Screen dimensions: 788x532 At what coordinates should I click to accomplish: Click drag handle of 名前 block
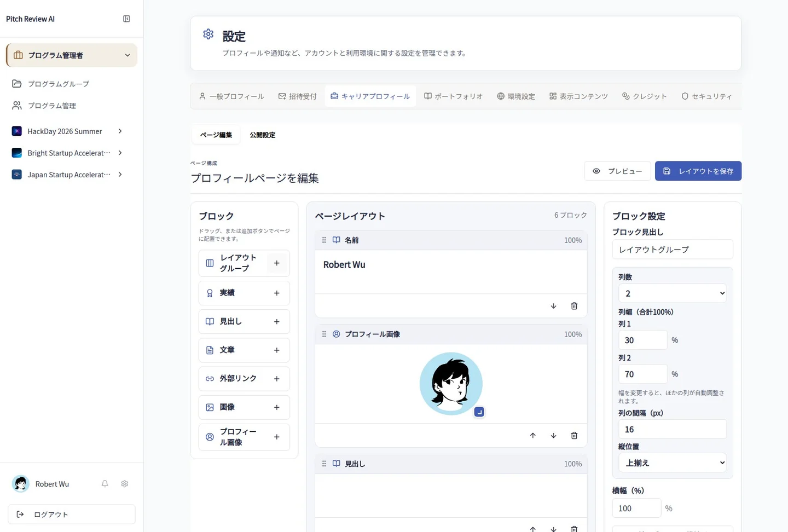324,240
